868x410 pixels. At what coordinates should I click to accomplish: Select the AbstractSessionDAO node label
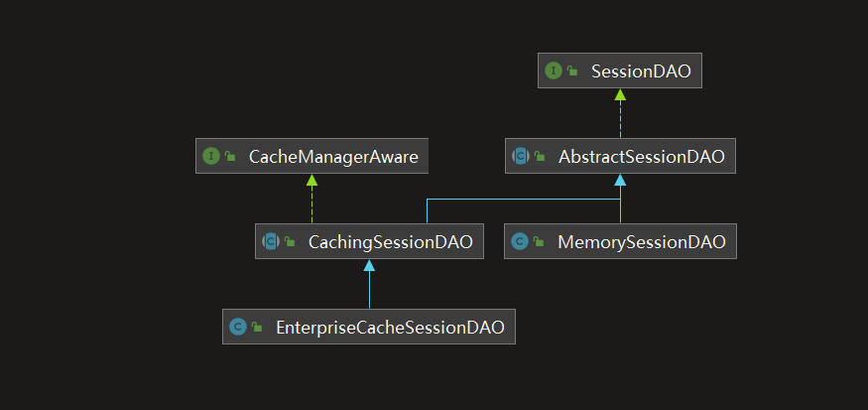(x=641, y=156)
